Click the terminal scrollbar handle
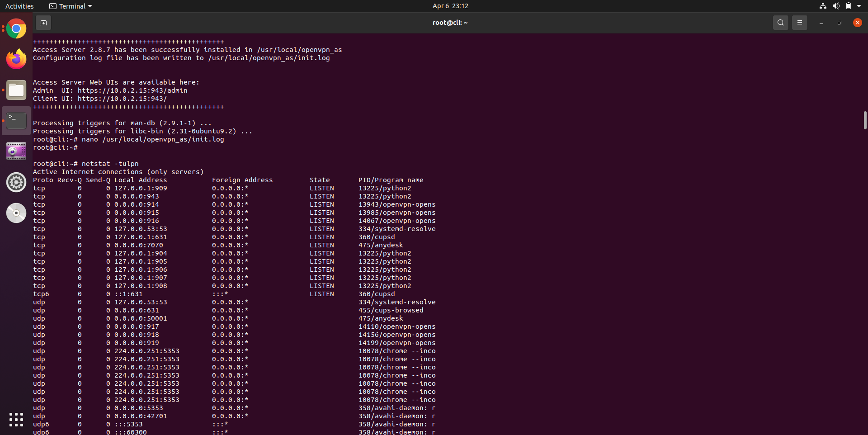868x435 pixels. coord(865,120)
